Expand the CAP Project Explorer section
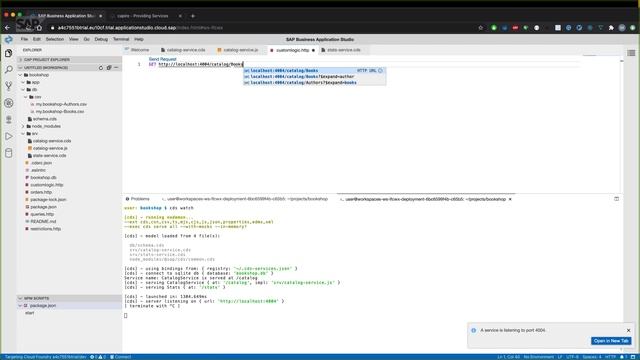The image size is (640, 360). point(69,60)
